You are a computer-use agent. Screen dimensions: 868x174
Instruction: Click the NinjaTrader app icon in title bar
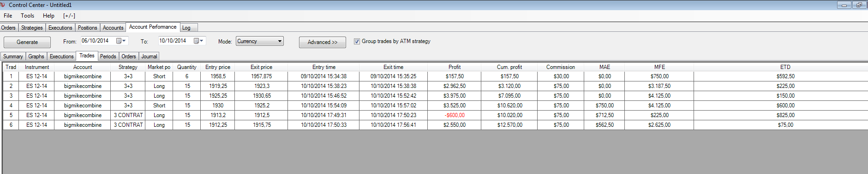click(3, 5)
